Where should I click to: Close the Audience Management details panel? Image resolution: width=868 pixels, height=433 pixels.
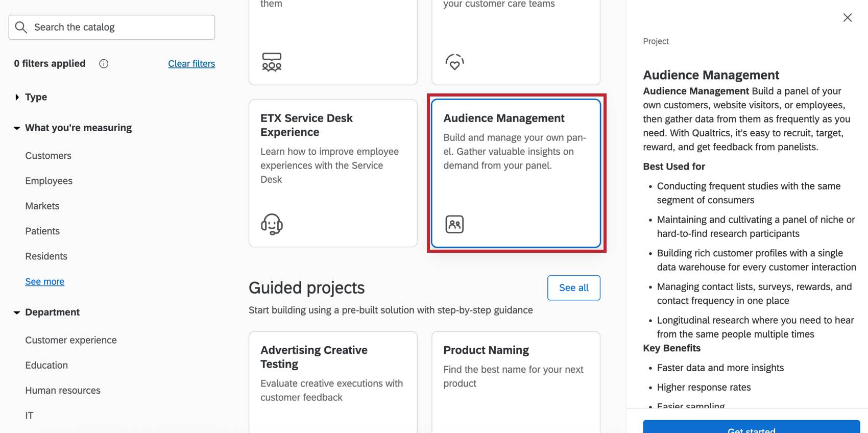847,18
